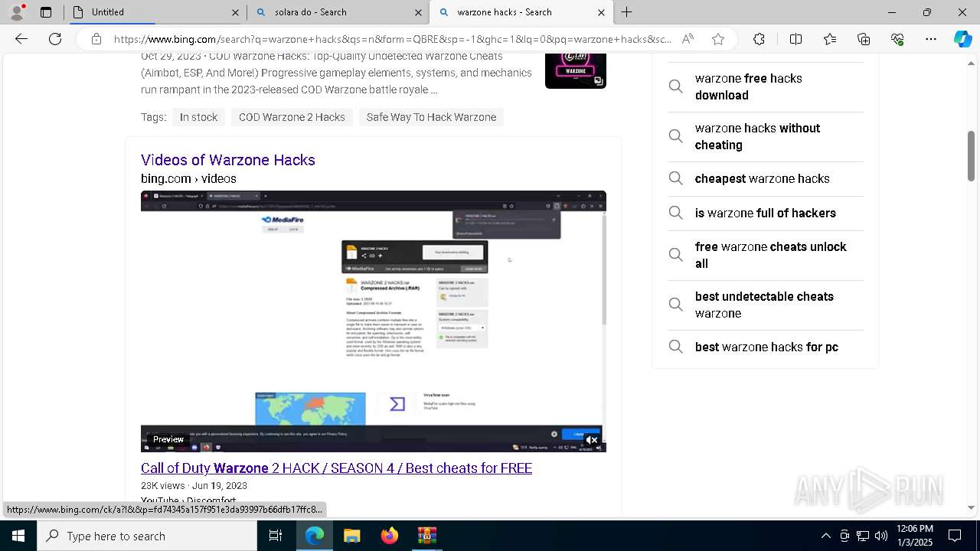This screenshot has width=980, height=551.
Task: Click the address bar URL field
Action: click(393, 39)
